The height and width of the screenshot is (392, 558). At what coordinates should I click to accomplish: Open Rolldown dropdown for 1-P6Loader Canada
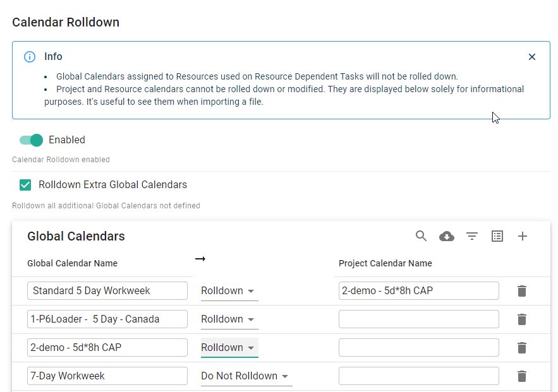228,319
